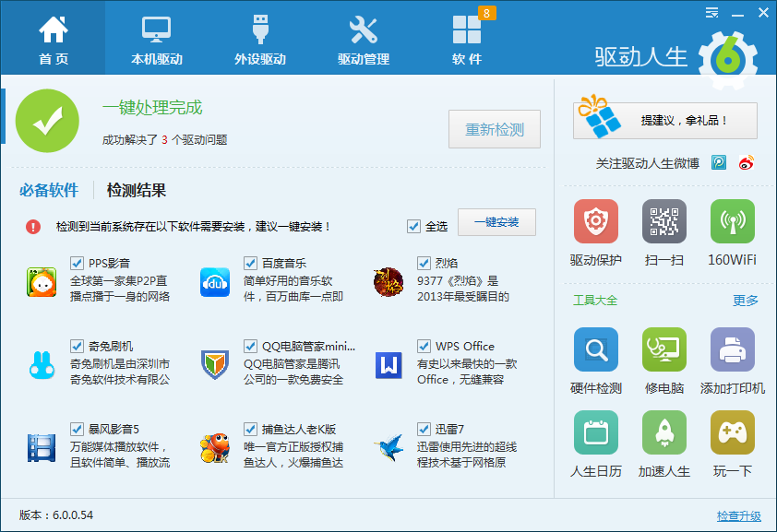Viewport: 777px width, 532px height.
Task: Select the 必备软件 sub-tab
Action: click(49, 190)
